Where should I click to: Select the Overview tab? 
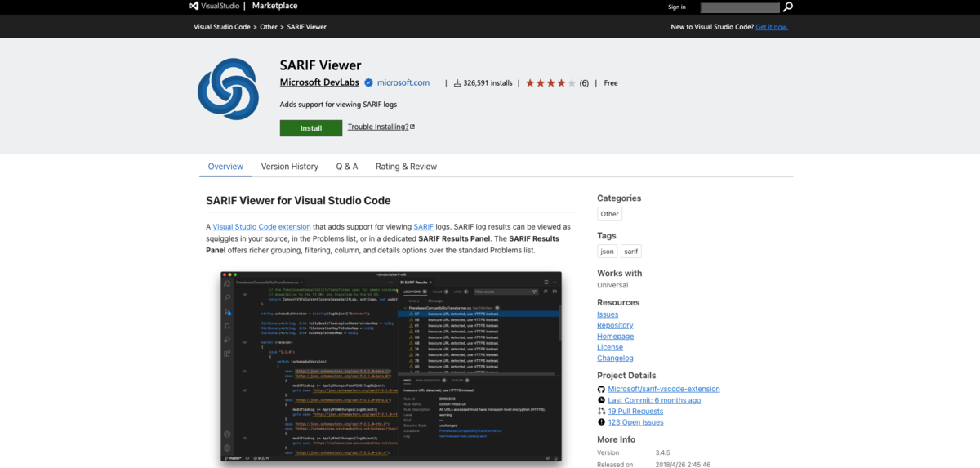tap(225, 167)
